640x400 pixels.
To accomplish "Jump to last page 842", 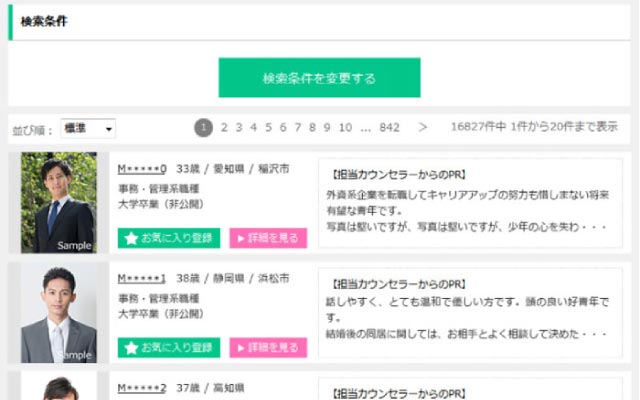I will coord(389,127).
